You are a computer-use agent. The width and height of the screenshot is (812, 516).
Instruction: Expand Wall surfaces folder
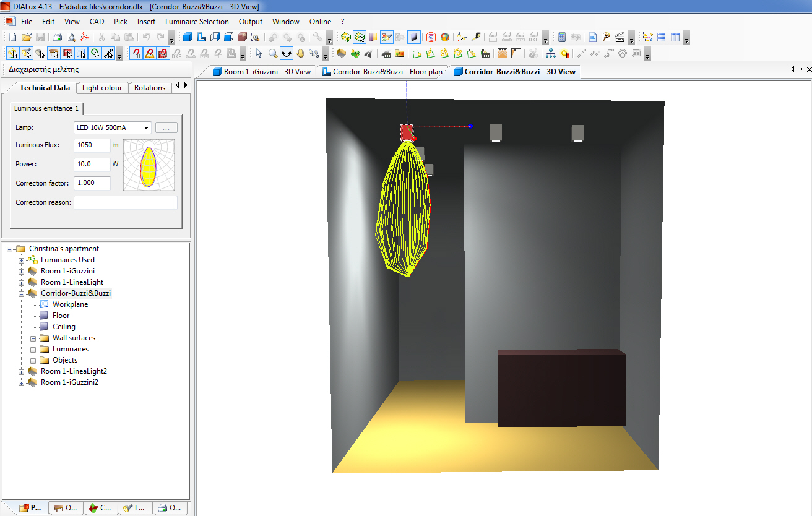[x=33, y=338]
